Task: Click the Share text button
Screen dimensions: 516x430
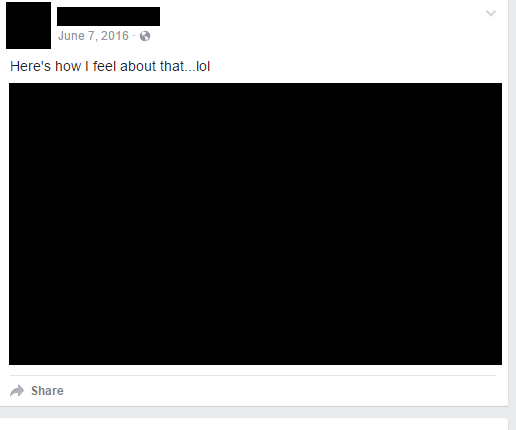Action: [47, 391]
